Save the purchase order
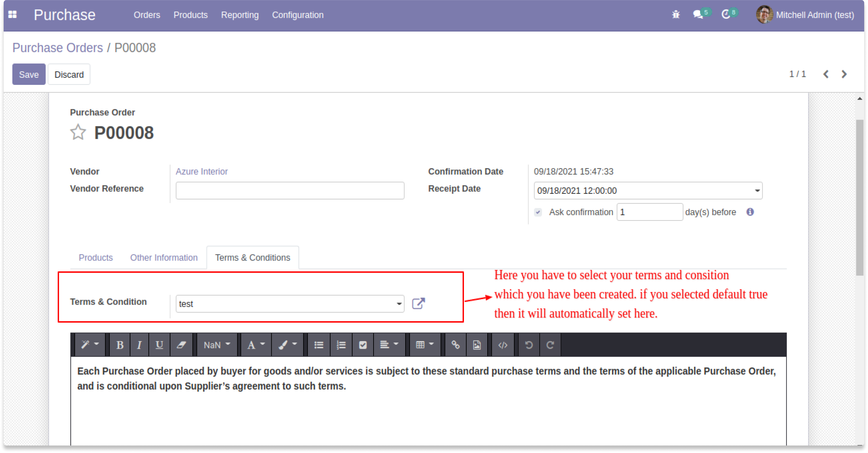 [29, 74]
